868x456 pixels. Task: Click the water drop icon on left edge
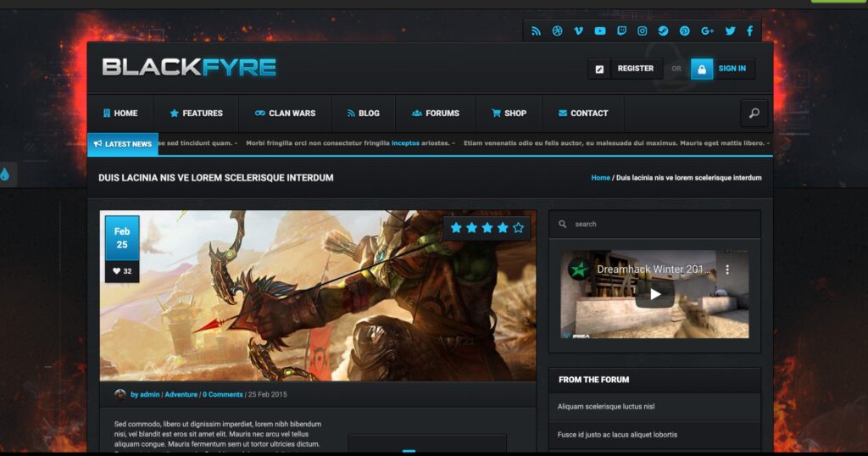coord(5,175)
